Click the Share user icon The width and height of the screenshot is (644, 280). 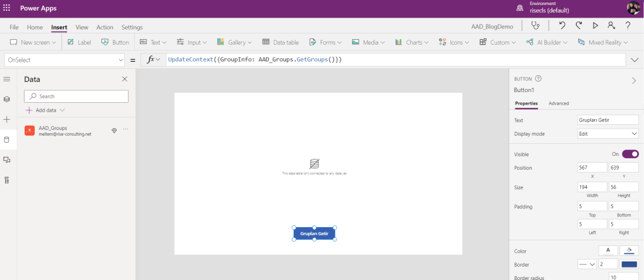tap(611, 26)
